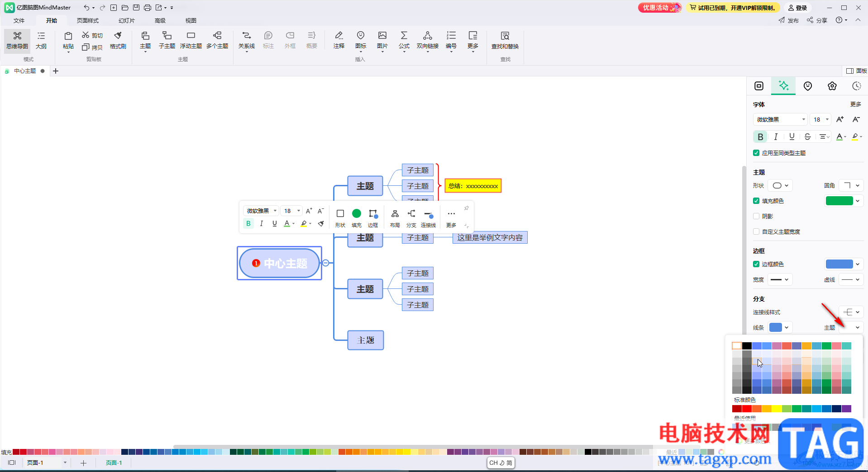Open the icon marker inserter
The image size is (868, 472).
361,40
